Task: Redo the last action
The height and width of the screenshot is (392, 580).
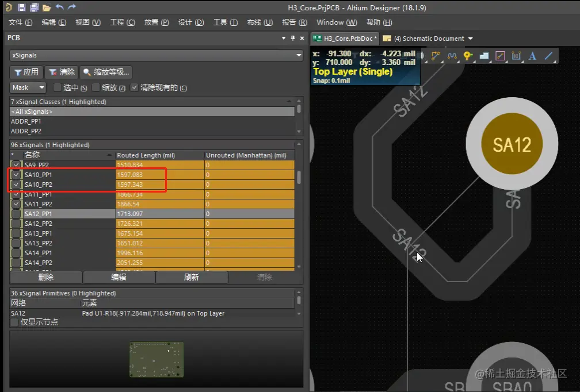Action: click(x=72, y=7)
